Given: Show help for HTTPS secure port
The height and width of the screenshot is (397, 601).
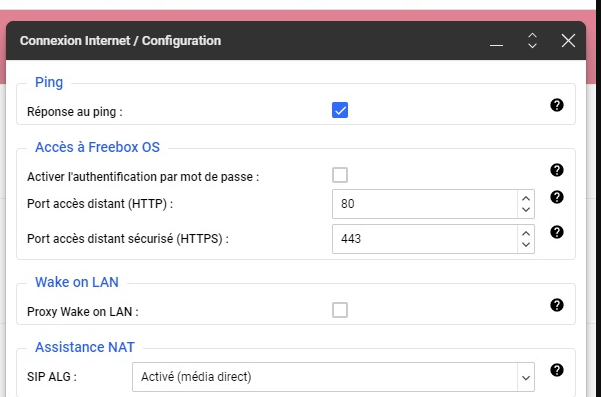Looking at the screenshot, I should [x=557, y=232].
